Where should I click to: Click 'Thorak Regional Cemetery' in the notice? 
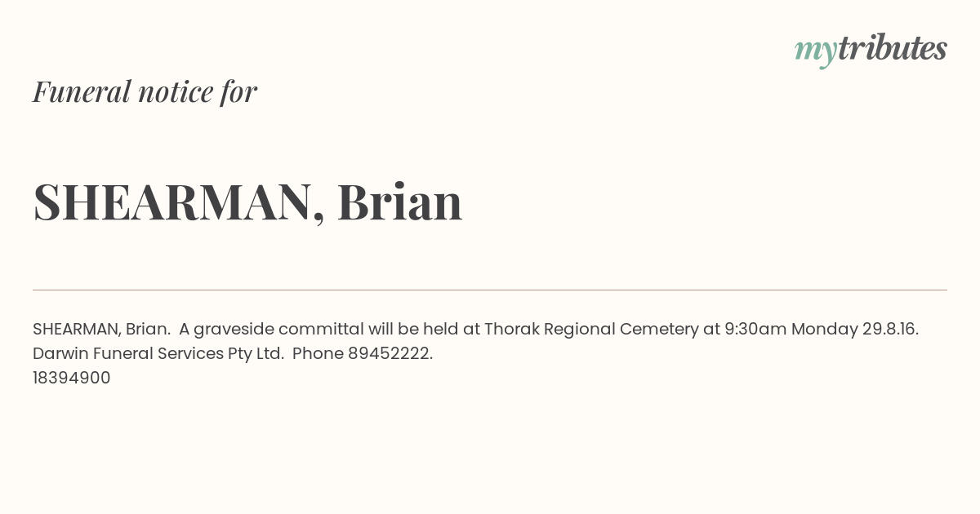pos(591,329)
